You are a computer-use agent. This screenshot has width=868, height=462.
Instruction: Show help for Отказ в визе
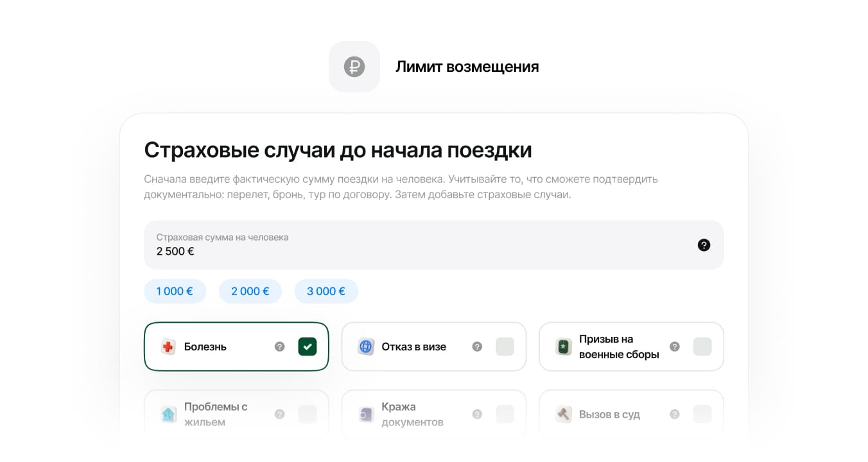477,346
